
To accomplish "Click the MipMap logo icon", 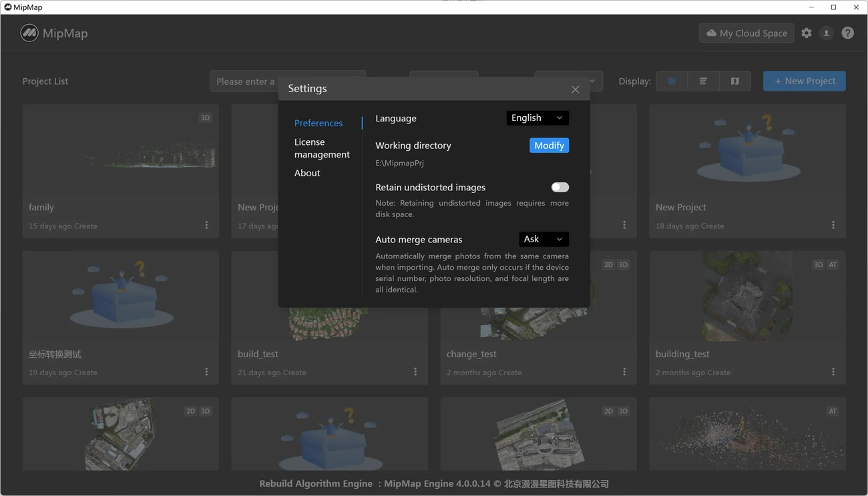I will [29, 33].
